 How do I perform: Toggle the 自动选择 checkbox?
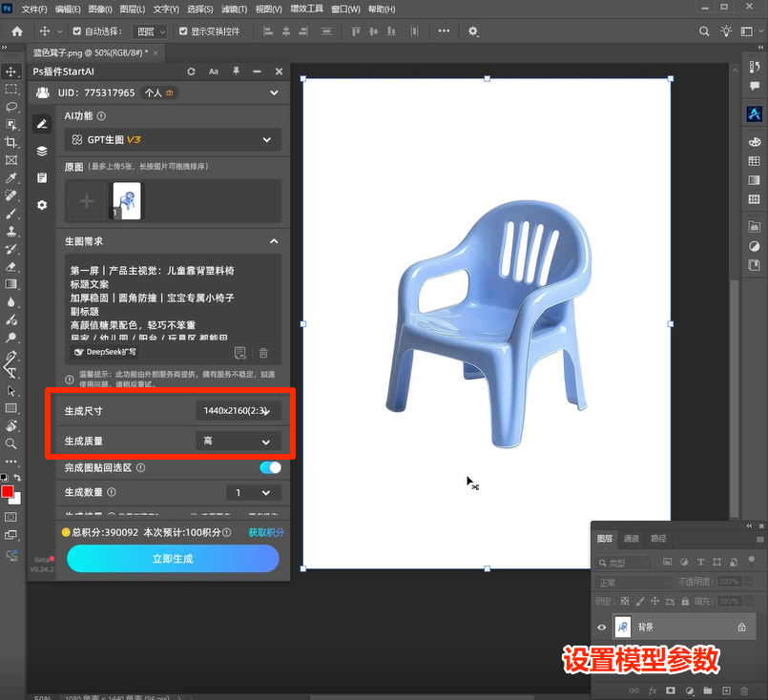(x=77, y=31)
